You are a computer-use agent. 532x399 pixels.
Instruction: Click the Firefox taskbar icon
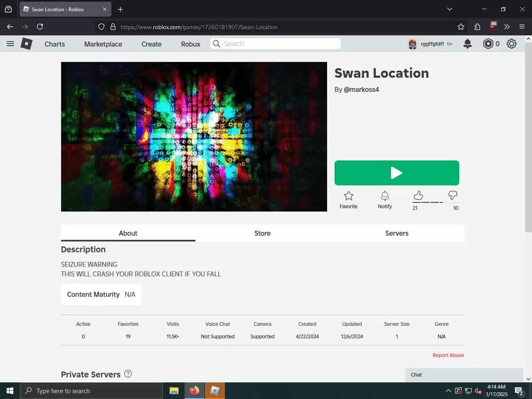point(195,391)
